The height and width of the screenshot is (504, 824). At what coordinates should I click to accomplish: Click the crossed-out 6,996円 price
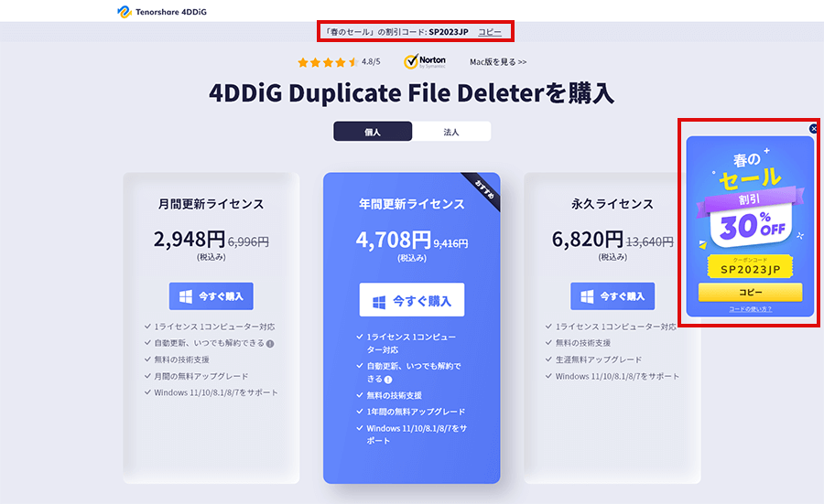click(248, 242)
